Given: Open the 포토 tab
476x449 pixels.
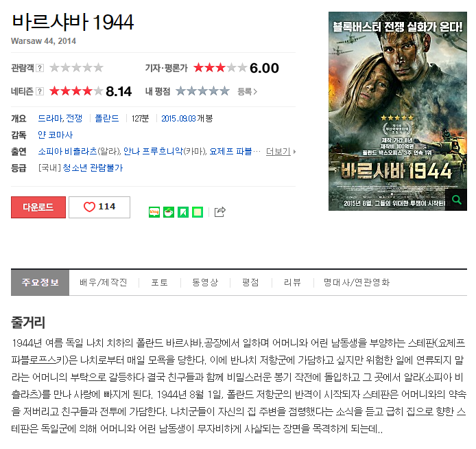Looking at the screenshot, I should pyautogui.click(x=160, y=283).
